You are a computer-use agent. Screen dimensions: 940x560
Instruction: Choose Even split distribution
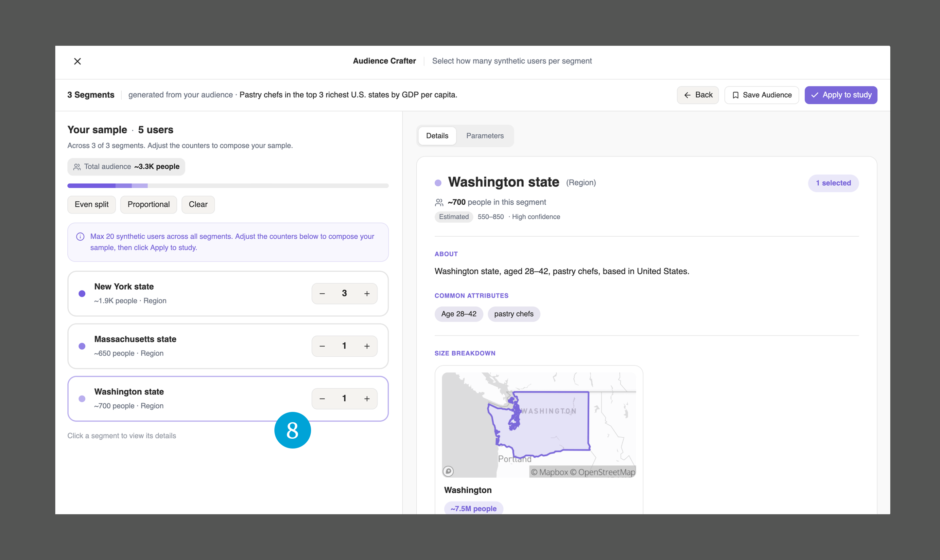(x=91, y=205)
